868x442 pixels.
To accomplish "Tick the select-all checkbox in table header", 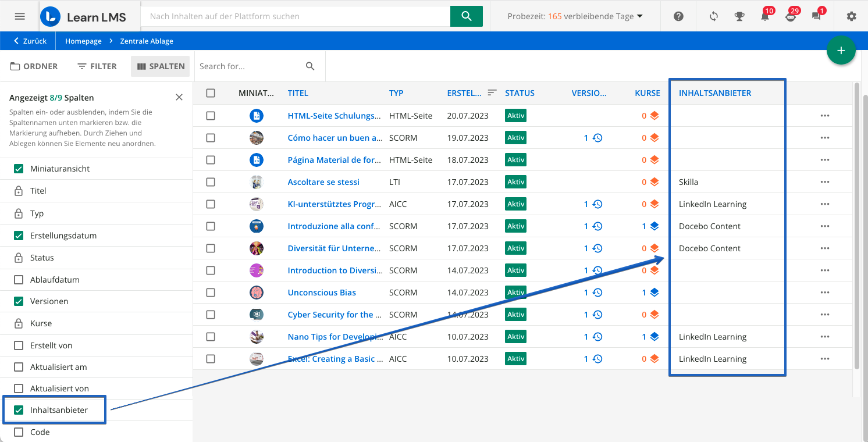I will click(x=211, y=93).
